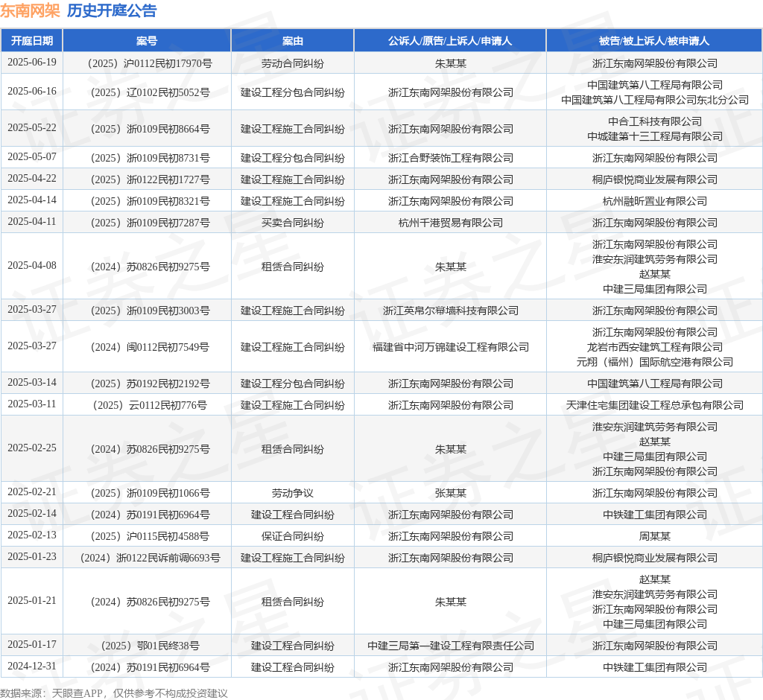Click plaintiff 浙江英帛尔帘墙科技有限公司
Image resolution: width=763 pixels, height=700 pixels.
point(450,311)
